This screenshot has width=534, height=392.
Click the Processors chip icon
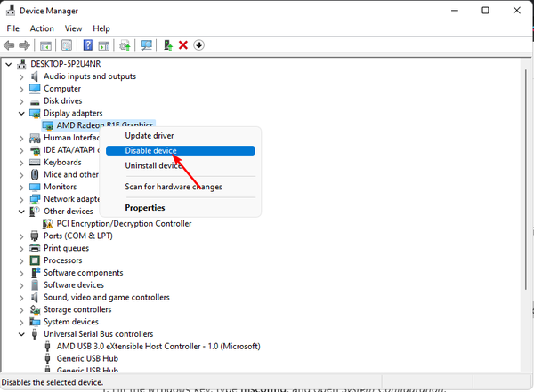click(35, 260)
